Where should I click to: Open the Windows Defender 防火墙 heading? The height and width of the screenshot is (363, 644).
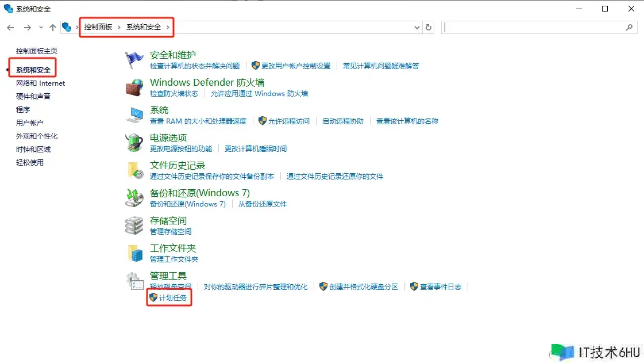coord(207,82)
